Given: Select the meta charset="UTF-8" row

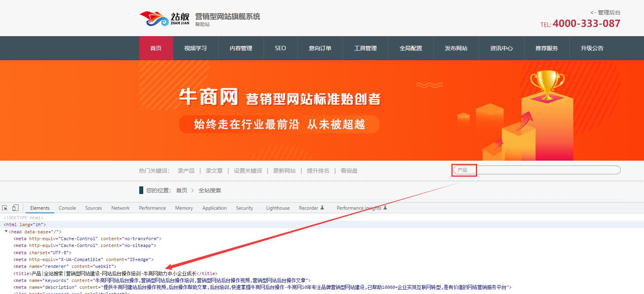Looking at the screenshot, I should [x=43, y=253].
